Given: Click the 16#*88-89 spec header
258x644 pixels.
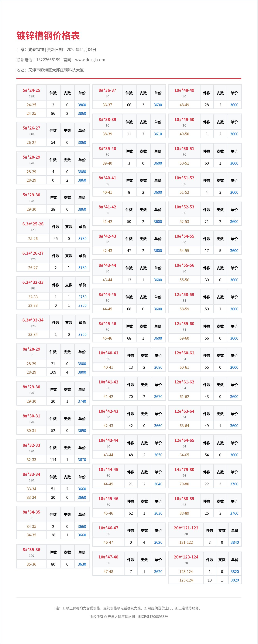Looking at the screenshot, I should click(184, 498).
